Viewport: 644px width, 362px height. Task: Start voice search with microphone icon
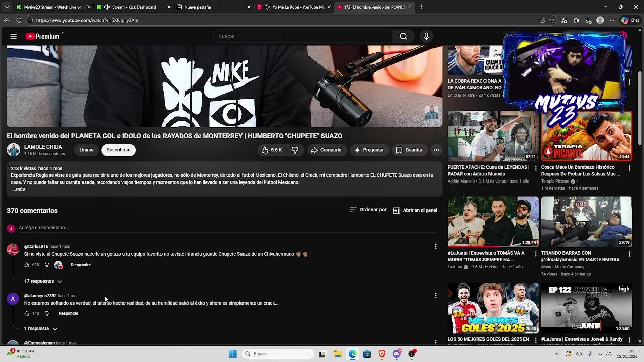[426, 36]
